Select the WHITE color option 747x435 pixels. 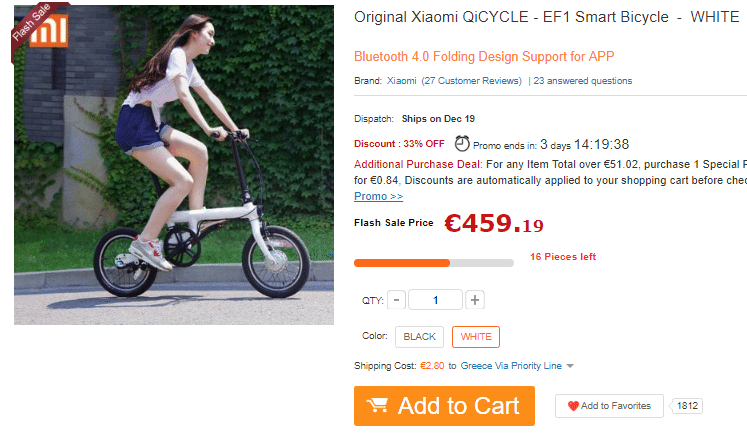click(x=475, y=337)
